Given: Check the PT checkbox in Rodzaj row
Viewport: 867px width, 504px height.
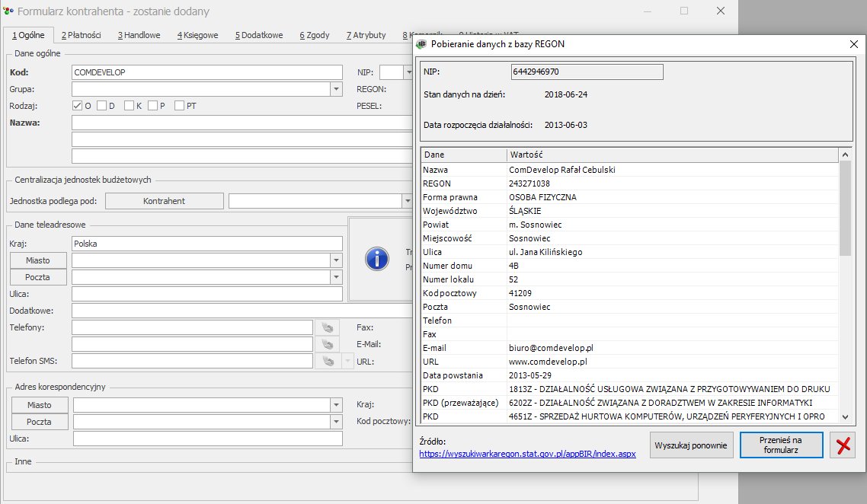Looking at the screenshot, I should (x=179, y=106).
